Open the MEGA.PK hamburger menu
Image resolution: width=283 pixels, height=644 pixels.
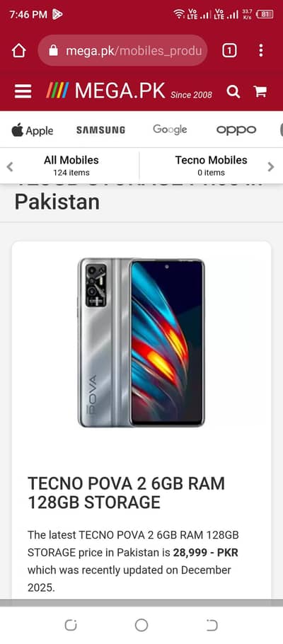point(23,91)
